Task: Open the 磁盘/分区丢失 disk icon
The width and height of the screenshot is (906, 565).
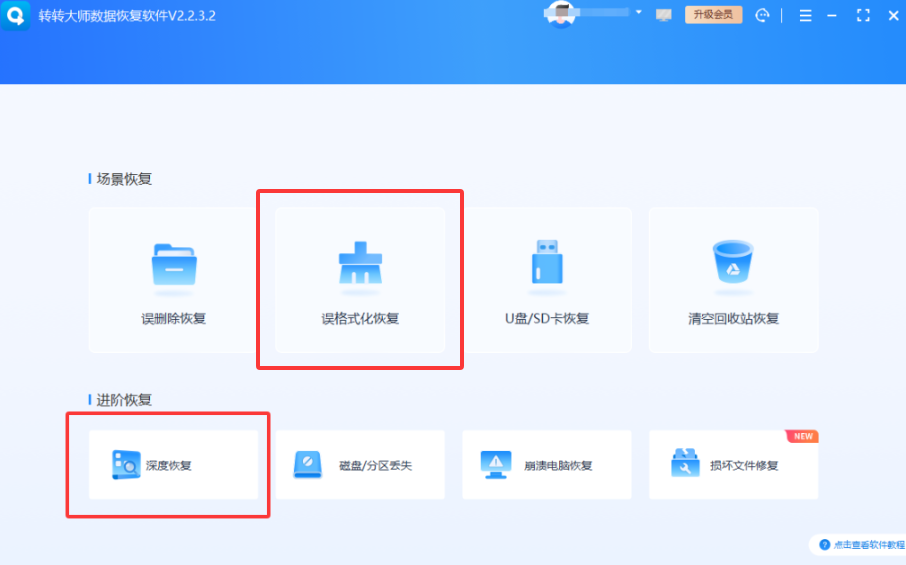Action: point(307,464)
